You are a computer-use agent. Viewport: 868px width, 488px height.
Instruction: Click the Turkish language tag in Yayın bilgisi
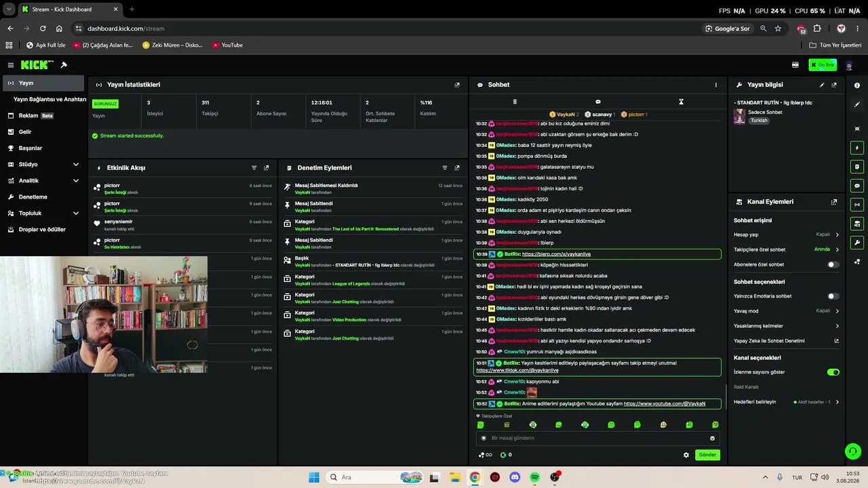(759, 121)
